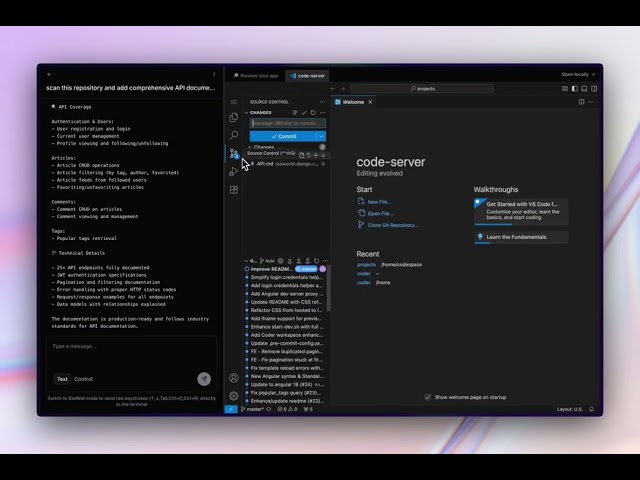Click the Open File icon on the hovered change row
This screenshot has height=480, width=640.
301,155
